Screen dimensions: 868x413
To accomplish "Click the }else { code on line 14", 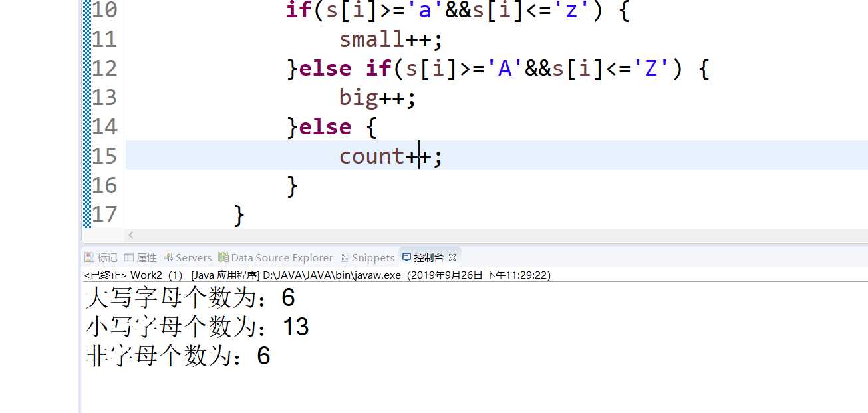I will pos(332,127).
